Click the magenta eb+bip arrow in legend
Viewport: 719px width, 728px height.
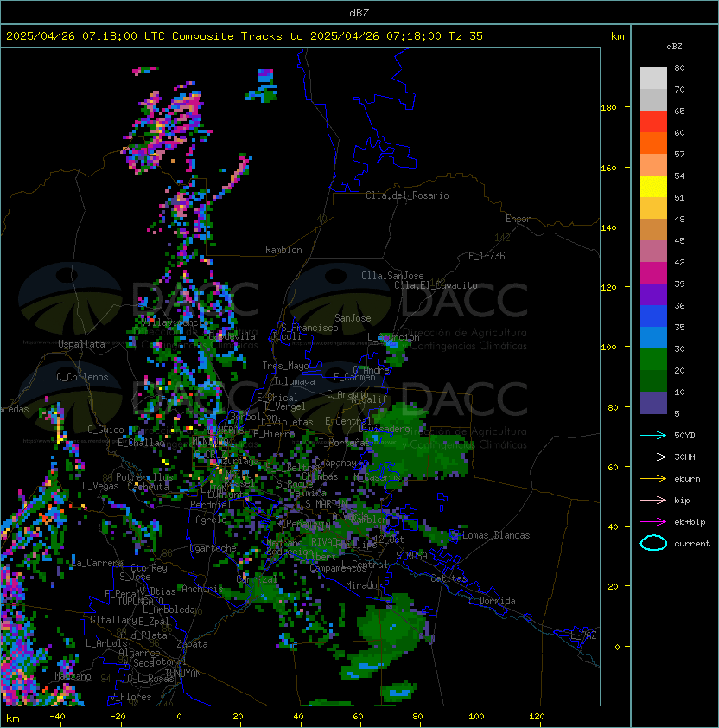click(x=653, y=522)
